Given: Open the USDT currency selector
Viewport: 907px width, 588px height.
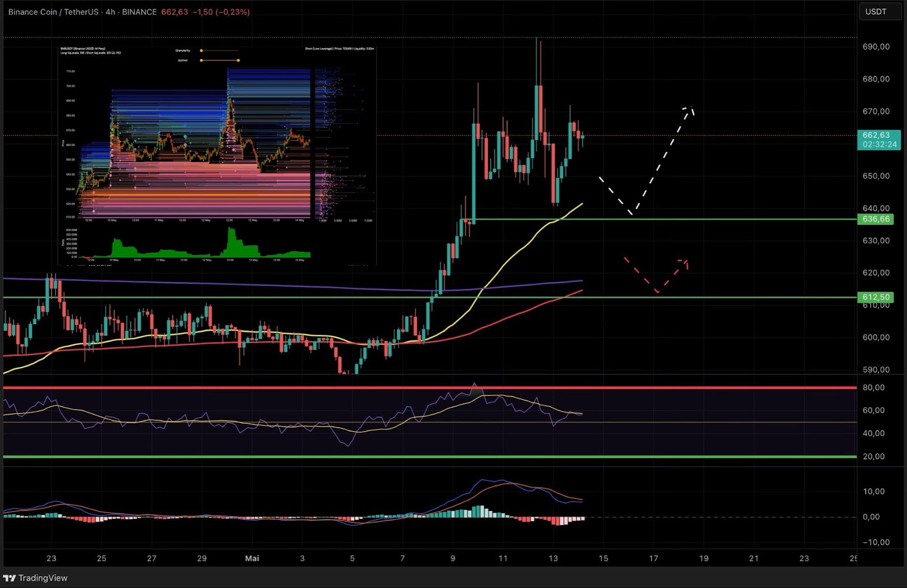Looking at the screenshot, I should coord(879,11).
